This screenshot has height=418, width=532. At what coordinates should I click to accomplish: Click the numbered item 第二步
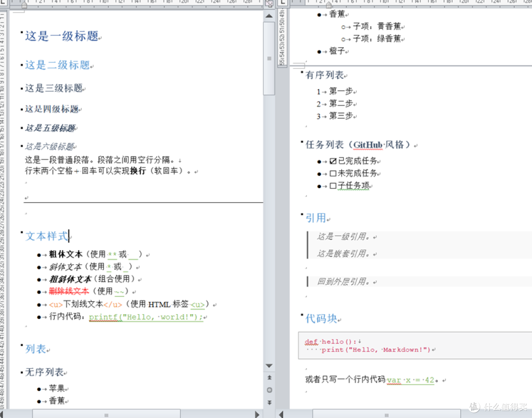(x=341, y=104)
